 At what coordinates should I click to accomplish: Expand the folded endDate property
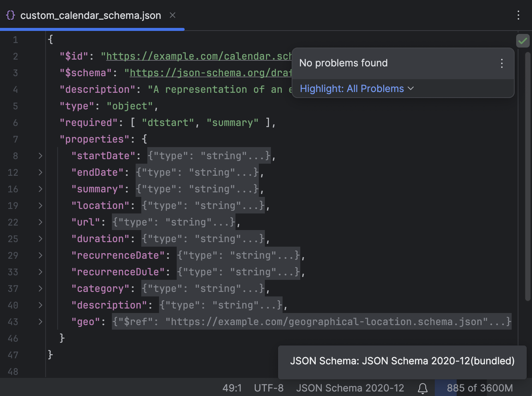coord(40,172)
